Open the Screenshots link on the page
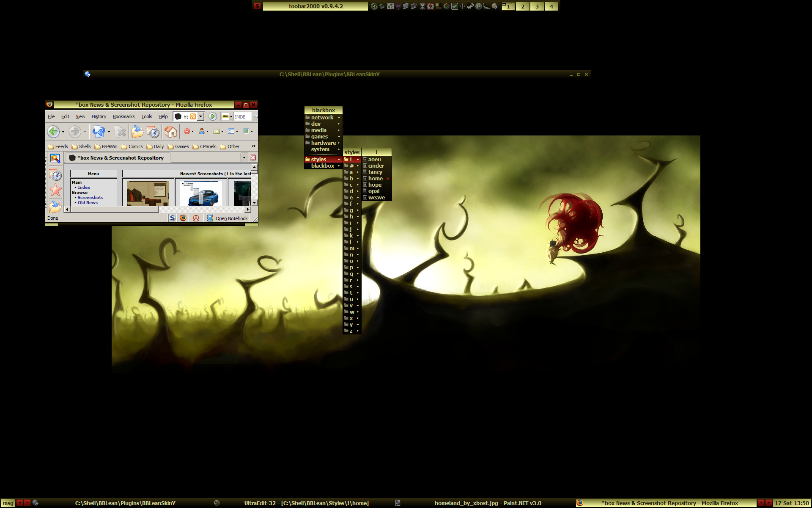812x508 pixels. [90, 198]
